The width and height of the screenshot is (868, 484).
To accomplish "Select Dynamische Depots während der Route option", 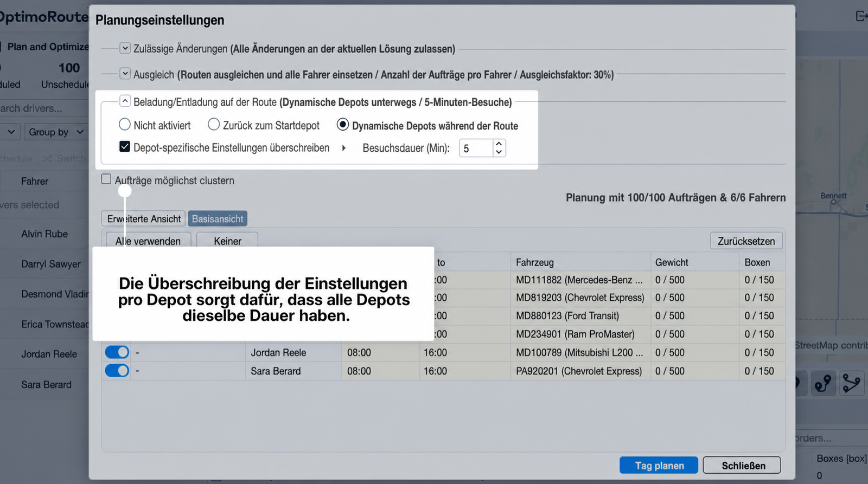I will 342,125.
